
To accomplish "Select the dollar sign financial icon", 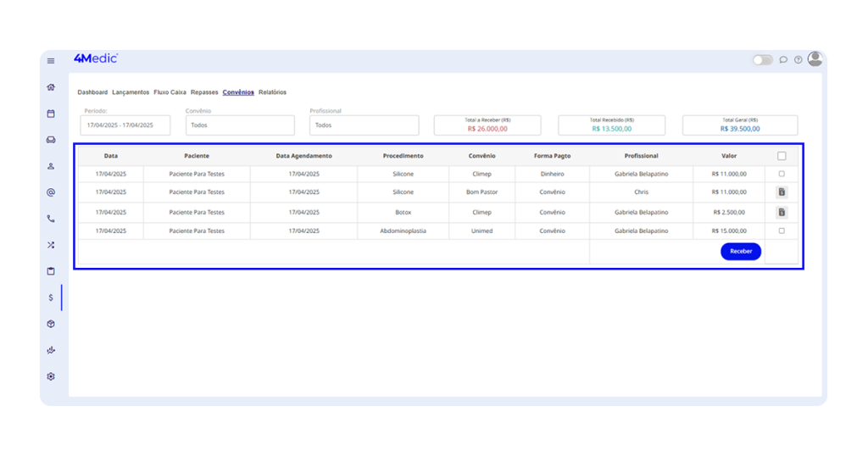I will 51,298.
